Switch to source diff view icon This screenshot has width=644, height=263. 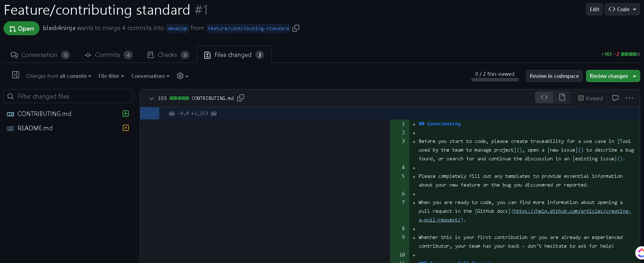(544, 97)
